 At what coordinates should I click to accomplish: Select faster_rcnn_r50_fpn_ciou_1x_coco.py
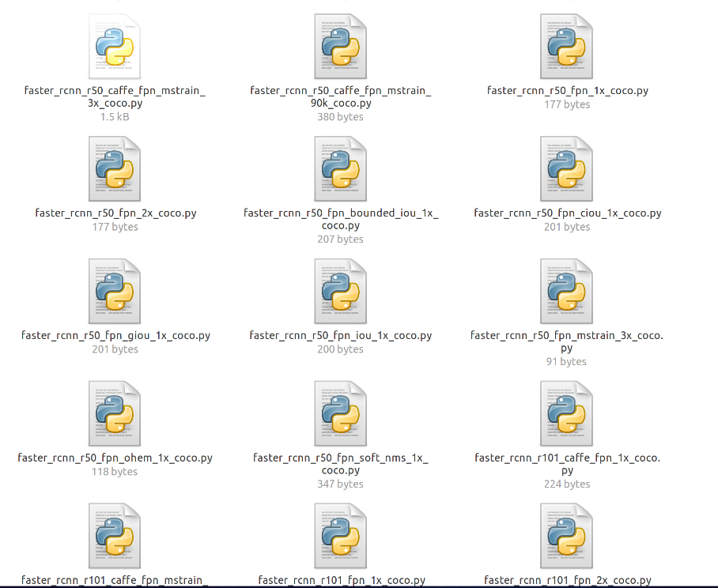click(x=566, y=168)
